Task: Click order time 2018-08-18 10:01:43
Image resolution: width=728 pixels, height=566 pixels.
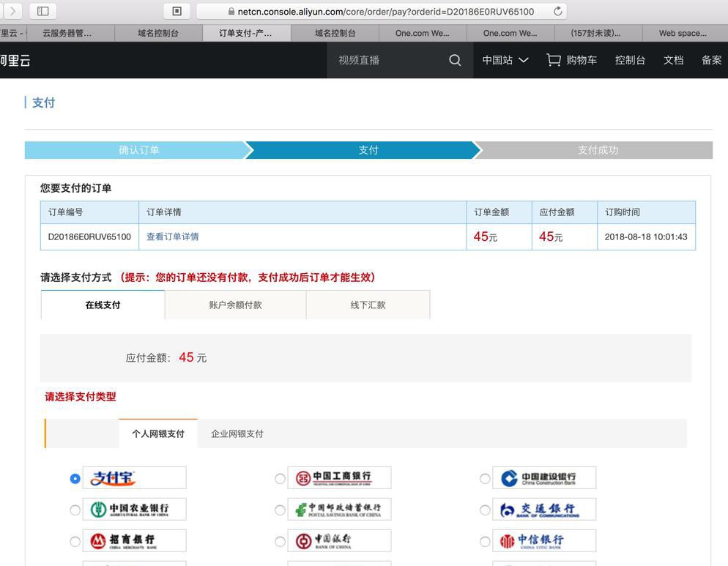Action: (646, 237)
